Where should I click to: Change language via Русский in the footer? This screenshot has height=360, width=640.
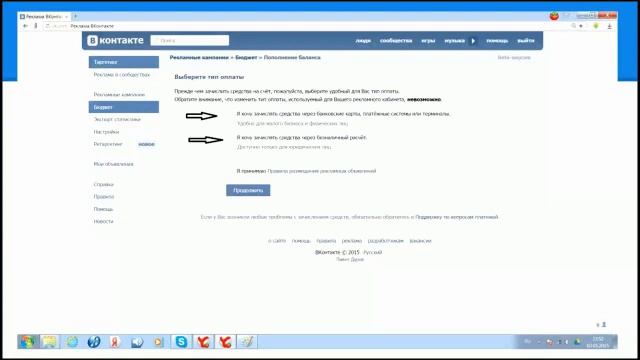pos(373,252)
